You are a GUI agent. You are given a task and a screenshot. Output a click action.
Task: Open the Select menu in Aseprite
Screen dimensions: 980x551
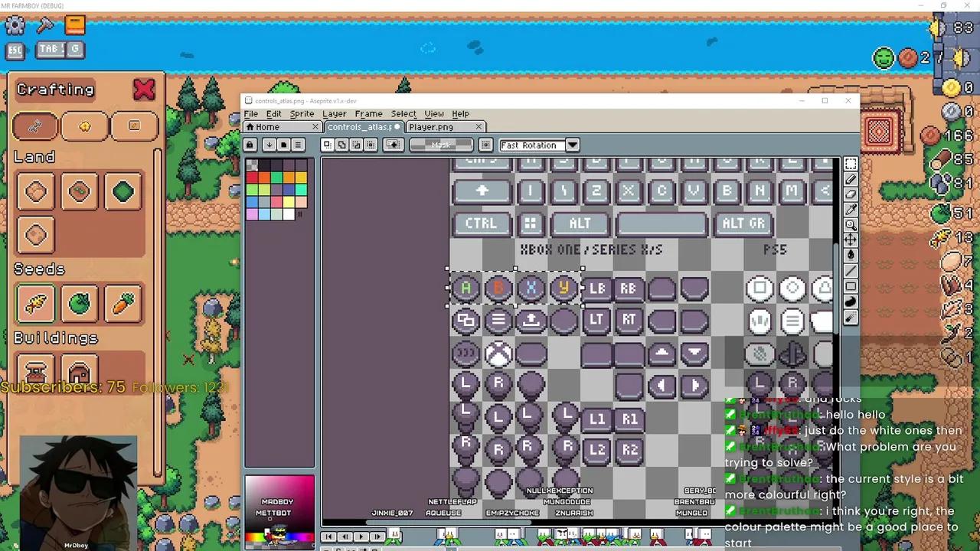tap(403, 114)
